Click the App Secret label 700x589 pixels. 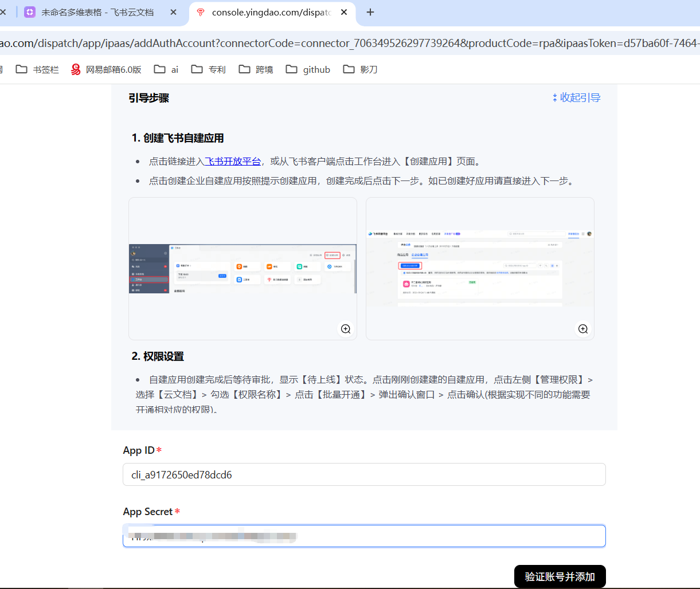(x=148, y=512)
